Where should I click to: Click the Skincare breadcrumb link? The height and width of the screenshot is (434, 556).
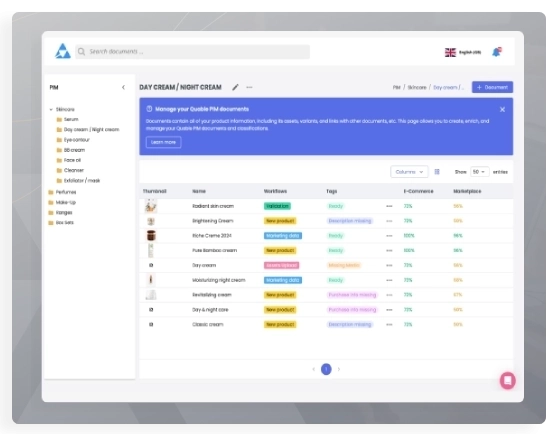coord(417,87)
